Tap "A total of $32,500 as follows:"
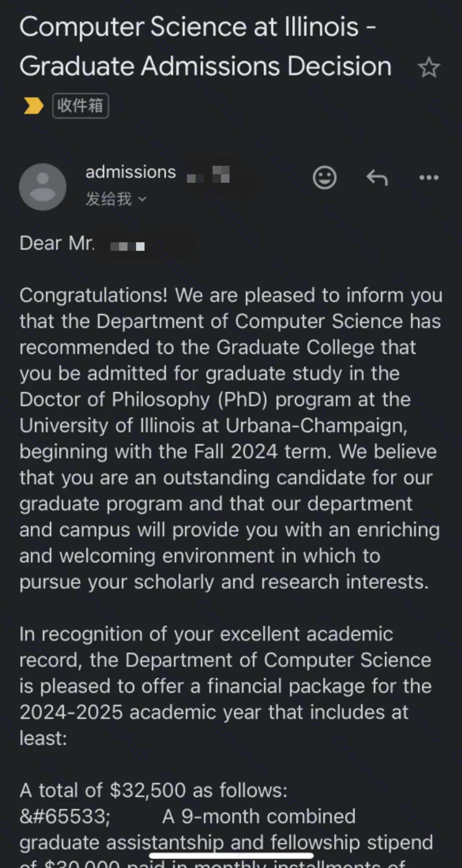The image size is (462, 868). (x=154, y=791)
